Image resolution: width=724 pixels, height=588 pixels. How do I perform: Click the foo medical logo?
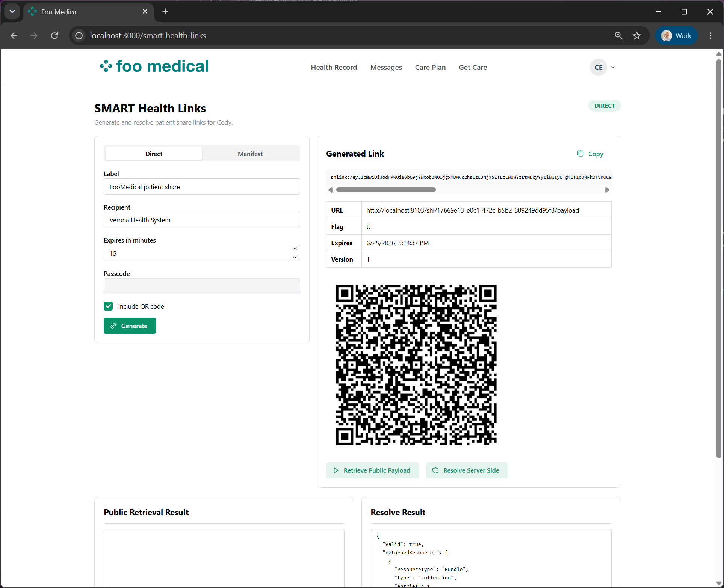[154, 66]
